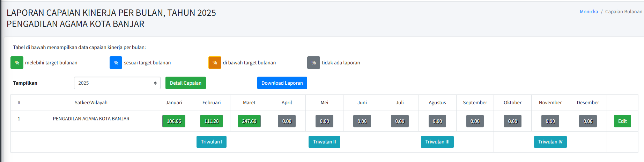The image size is (644, 162).
Task: Open the Triwulan IV report
Action: click(x=550, y=142)
